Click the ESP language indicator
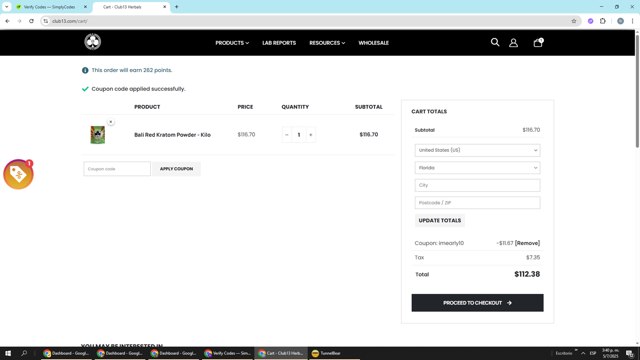The width and height of the screenshot is (640, 360). 593,353
